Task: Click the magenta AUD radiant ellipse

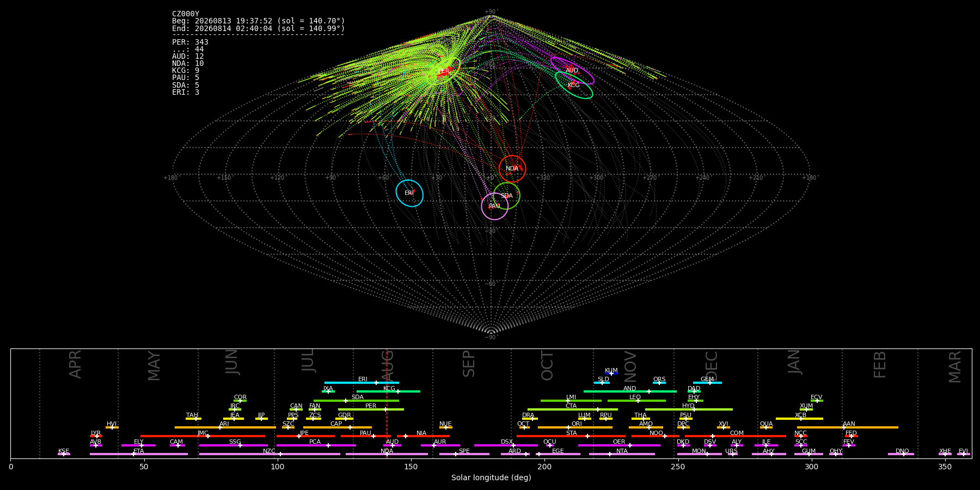Action: click(572, 71)
